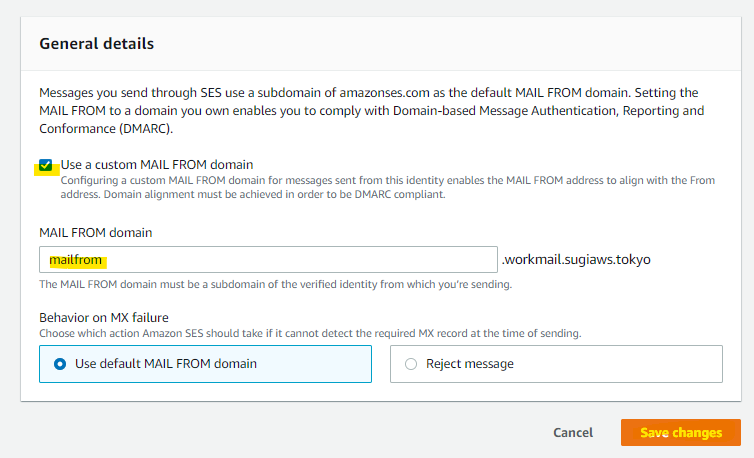Screen dimensions: 754x458
Task: Click the highlighted 'mailfrom' text in the field
Action: [x=76, y=260]
